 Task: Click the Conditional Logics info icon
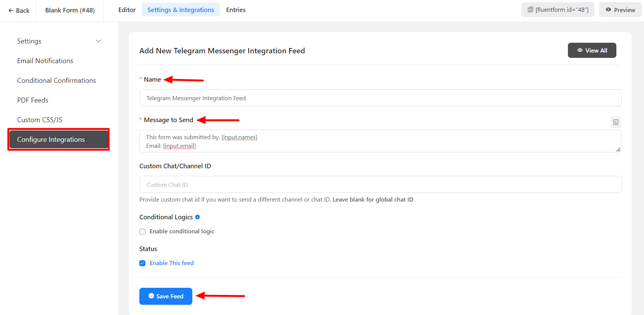click(x=197, y=217)
